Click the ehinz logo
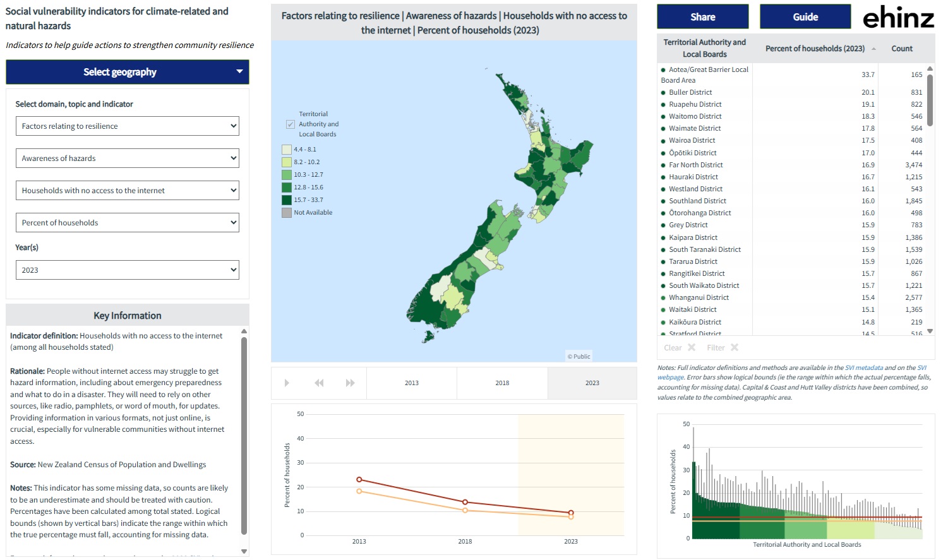Viewport: 941px width, 560px height. pos(898,17)
